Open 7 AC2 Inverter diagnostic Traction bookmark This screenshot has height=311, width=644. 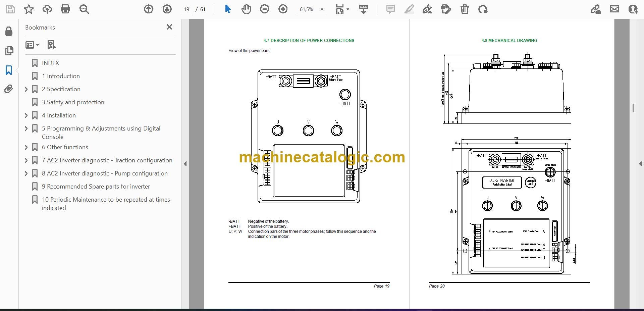click(x=107, y=160)
